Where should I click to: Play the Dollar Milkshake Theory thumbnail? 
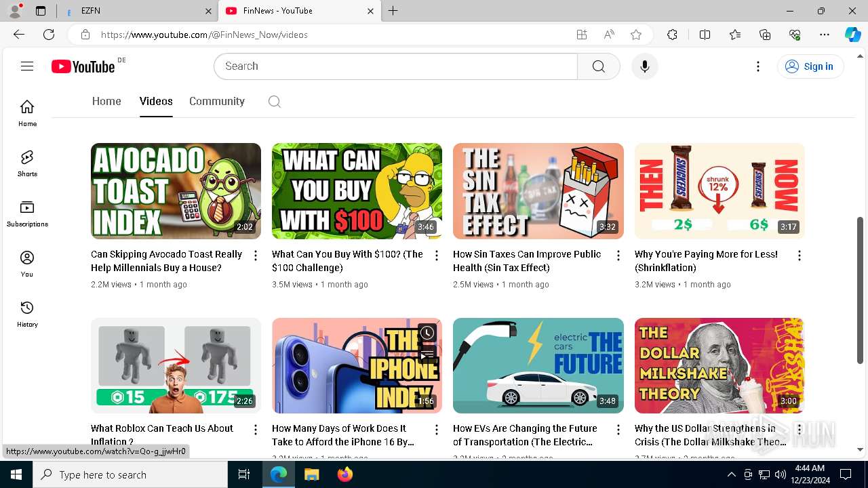point(719,365)
